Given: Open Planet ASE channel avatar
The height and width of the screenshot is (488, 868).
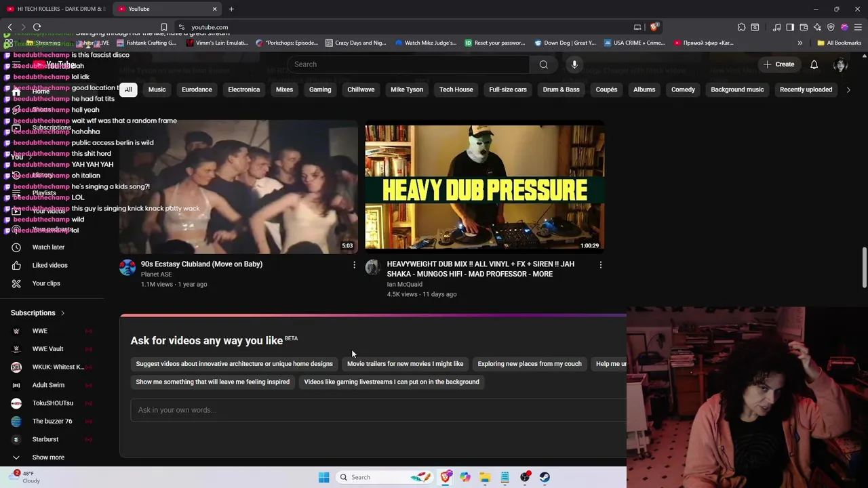Looking at the screenshot, I should click(x=127, y=267).
